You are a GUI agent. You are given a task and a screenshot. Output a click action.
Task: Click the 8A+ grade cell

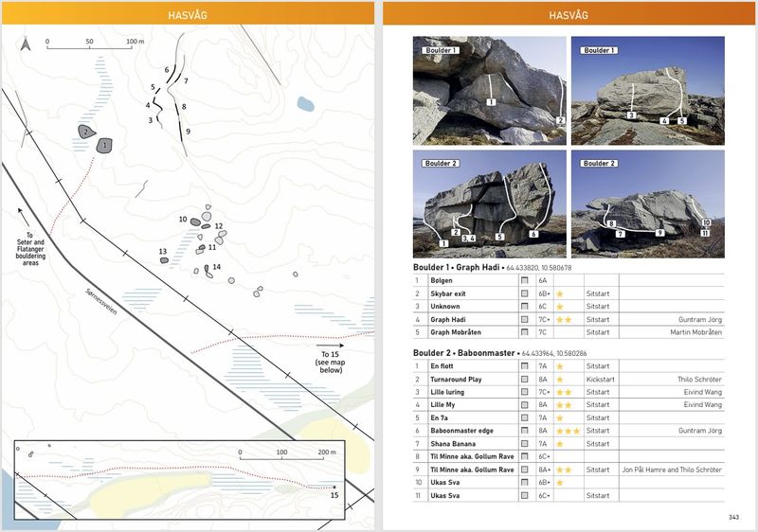pos(544,470)
